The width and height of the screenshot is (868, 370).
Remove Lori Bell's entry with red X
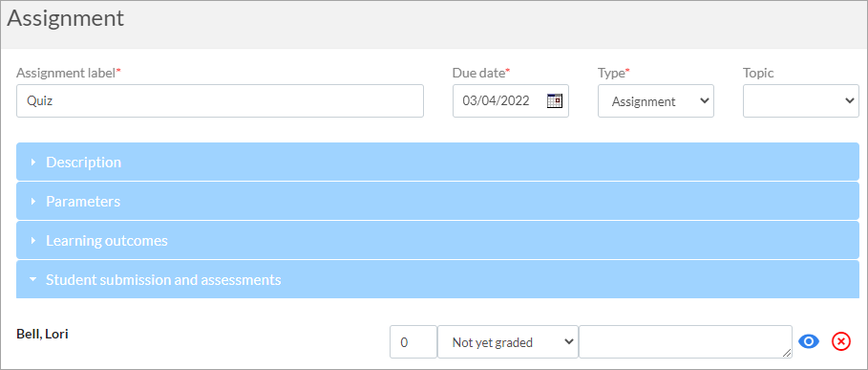coord(841,342)
